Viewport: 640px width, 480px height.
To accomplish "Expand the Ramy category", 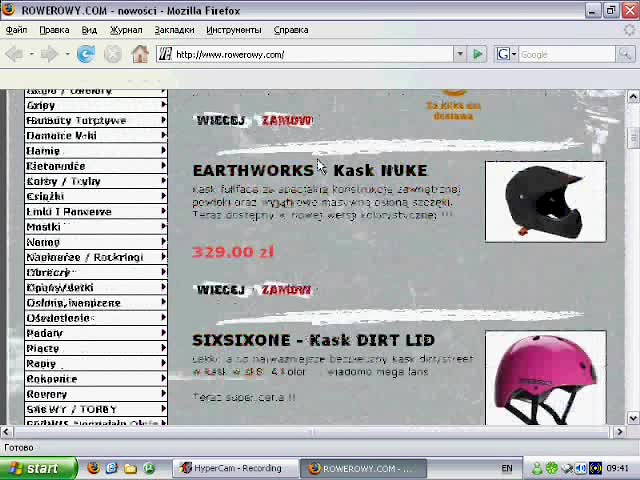I will pyautogui.click(x=96, y=364).
